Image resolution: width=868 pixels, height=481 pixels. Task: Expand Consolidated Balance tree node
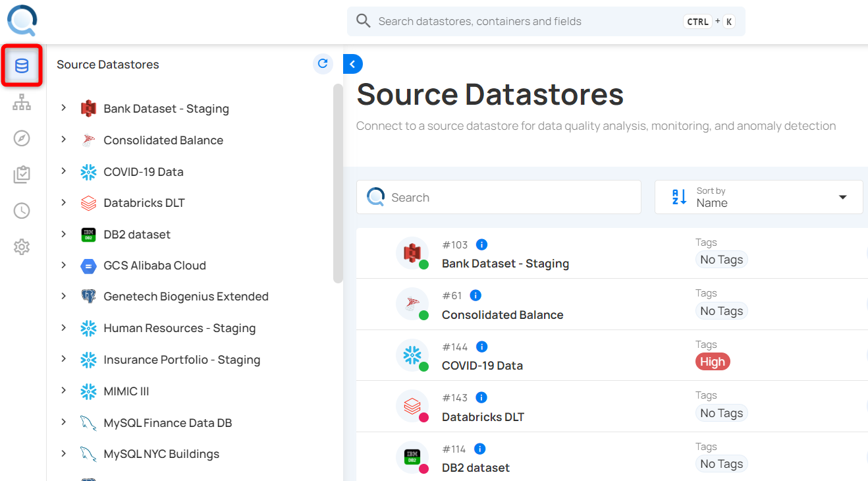[64, 140]
